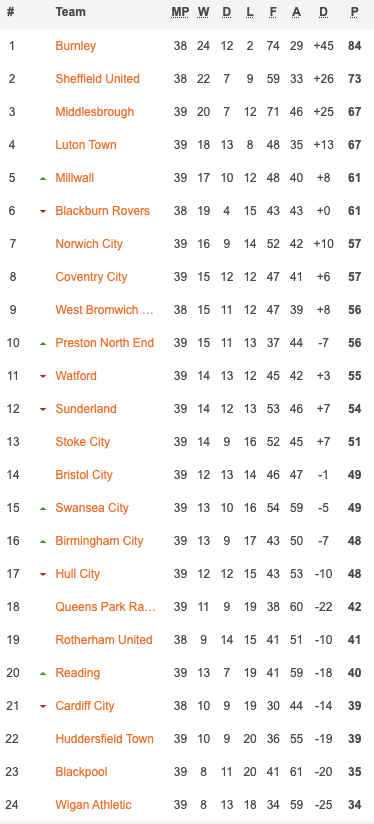The height and width of the screenshot is (824, 374).
Task: Click the red down arrow next to Watford
Action: [43, 376]
